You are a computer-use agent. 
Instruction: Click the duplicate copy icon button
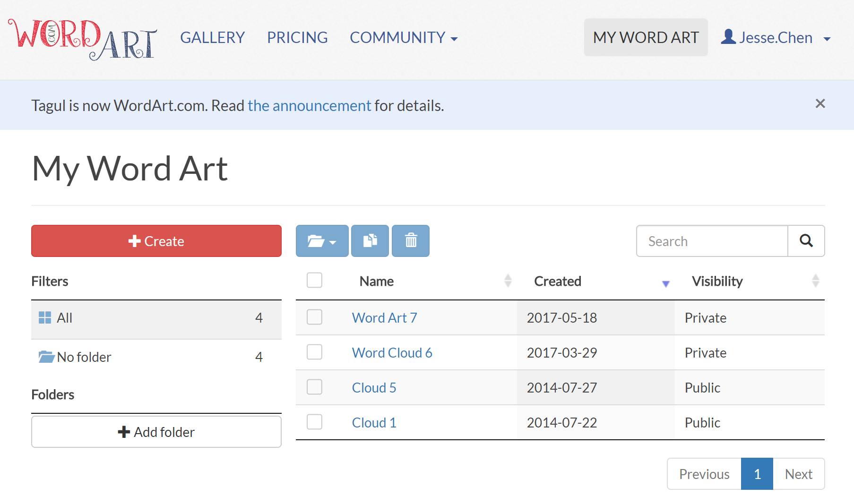(x=370, y=241)
